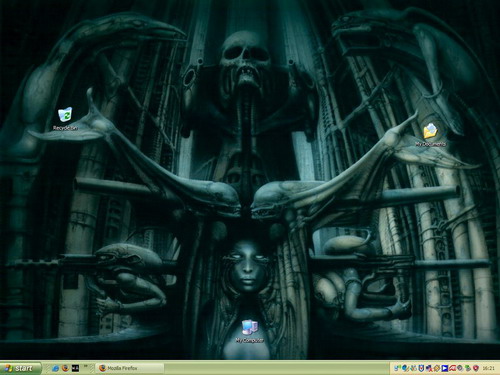Launch Internet Explorer from Quick Launch
This screenshot has height=375, width=500.
56,368
